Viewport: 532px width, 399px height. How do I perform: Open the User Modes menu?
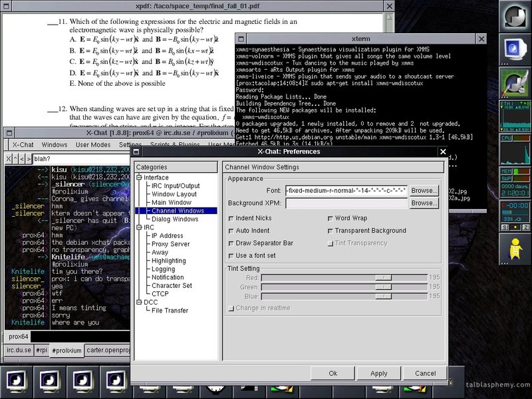pyautogui.click(x=93, y=145)
